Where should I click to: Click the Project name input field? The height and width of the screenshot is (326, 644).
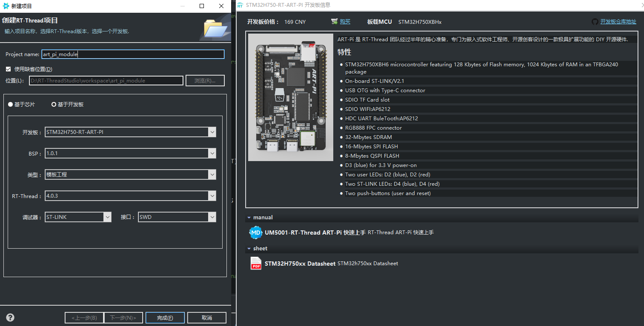(x=133, y=54)
